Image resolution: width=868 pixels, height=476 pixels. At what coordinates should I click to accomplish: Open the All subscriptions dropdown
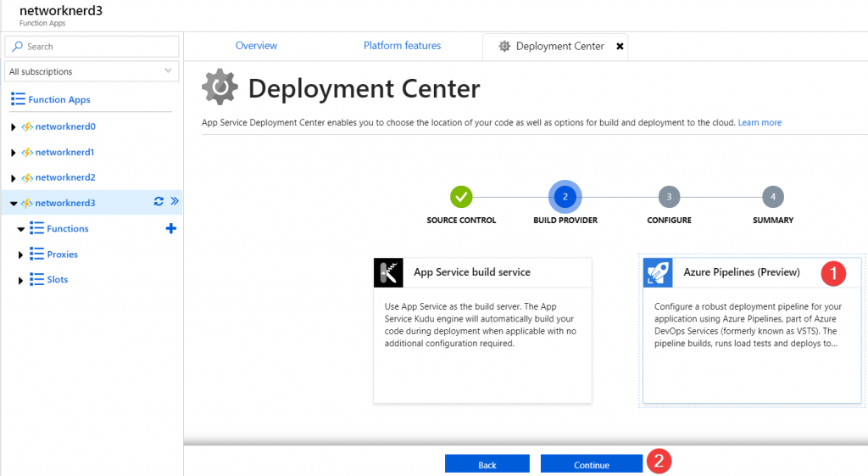click(x=92, y=71)
